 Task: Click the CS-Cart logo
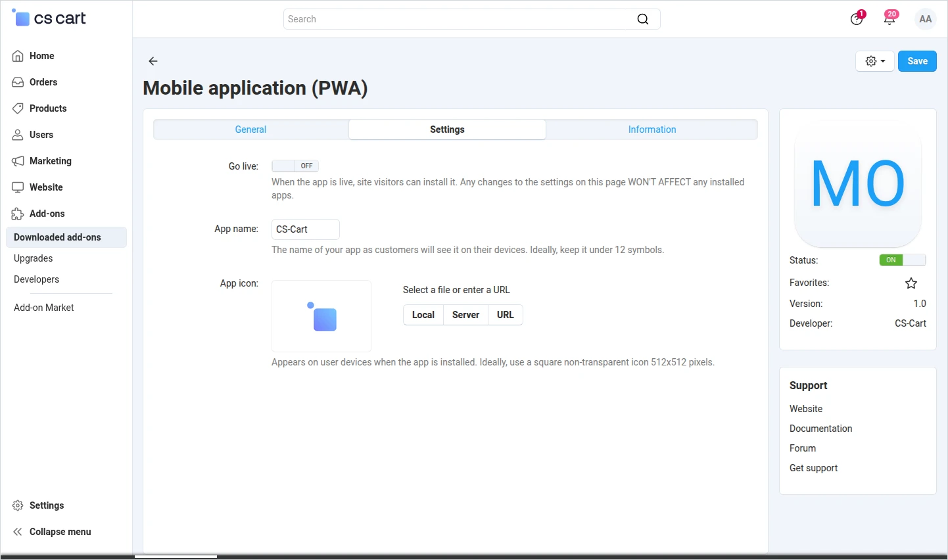point(49,18)
